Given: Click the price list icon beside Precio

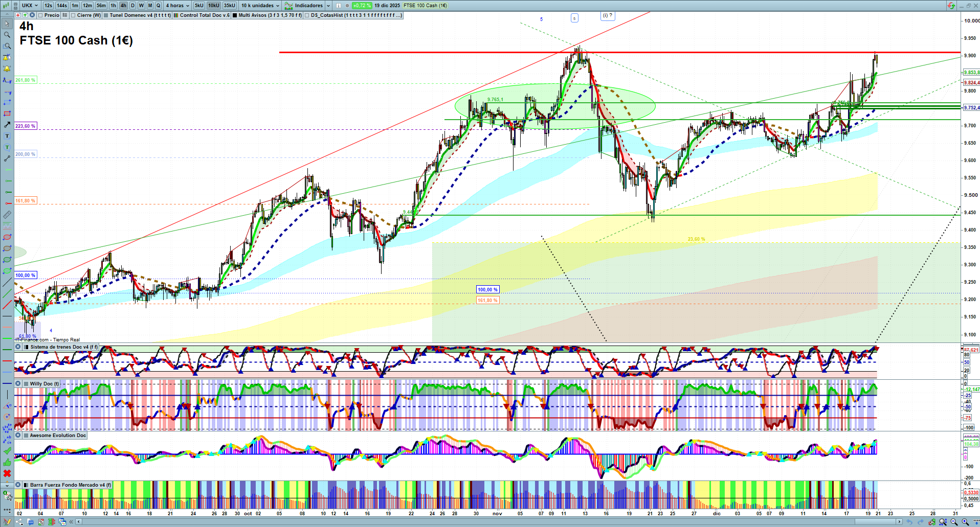Looking at the screenshot, I should pos(65,15).
